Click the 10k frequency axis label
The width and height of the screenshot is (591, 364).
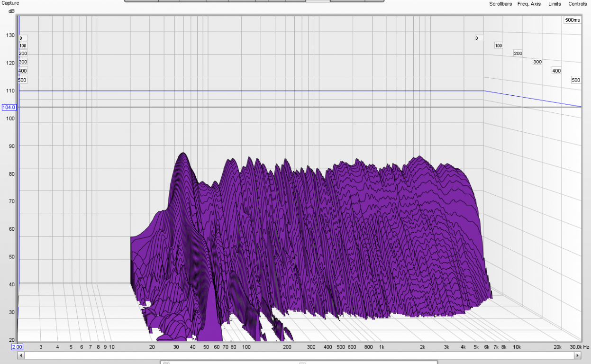point(517,347)
